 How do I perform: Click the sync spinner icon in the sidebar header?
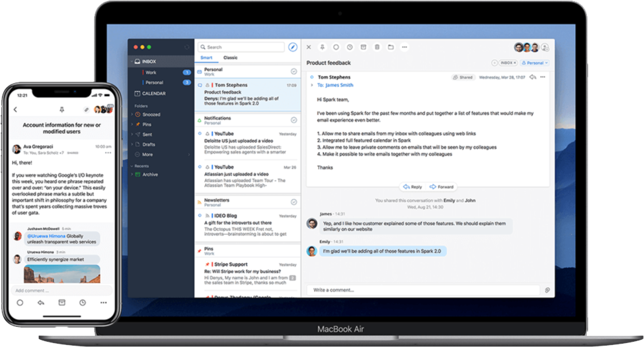[187, 47]
